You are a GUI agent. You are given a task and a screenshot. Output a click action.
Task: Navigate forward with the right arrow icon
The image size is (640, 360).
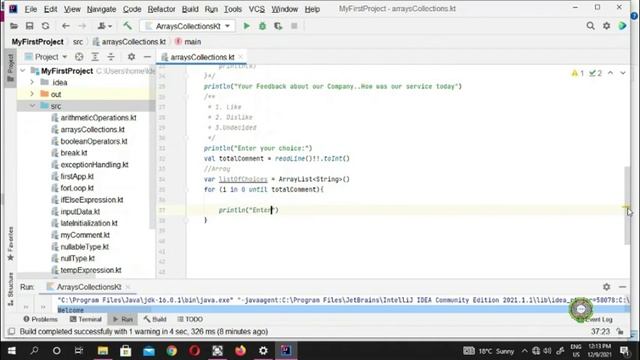pos(82,26)
